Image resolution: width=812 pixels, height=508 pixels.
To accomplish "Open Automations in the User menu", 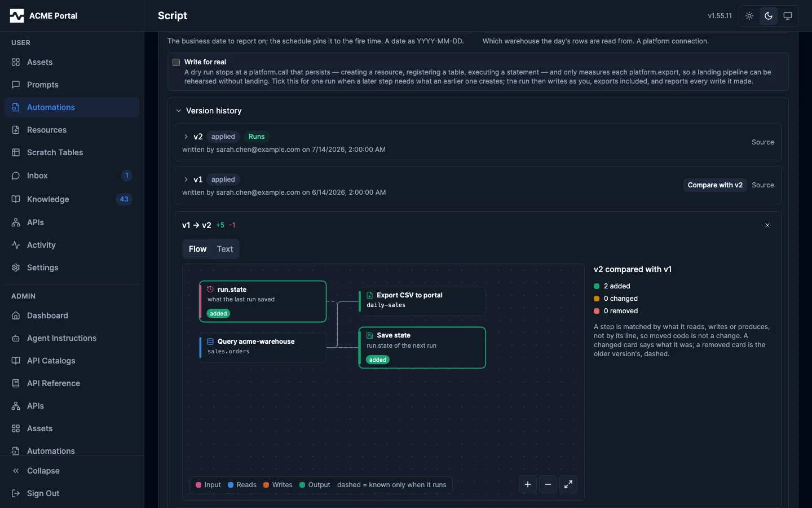I will (x=72, y=107).
